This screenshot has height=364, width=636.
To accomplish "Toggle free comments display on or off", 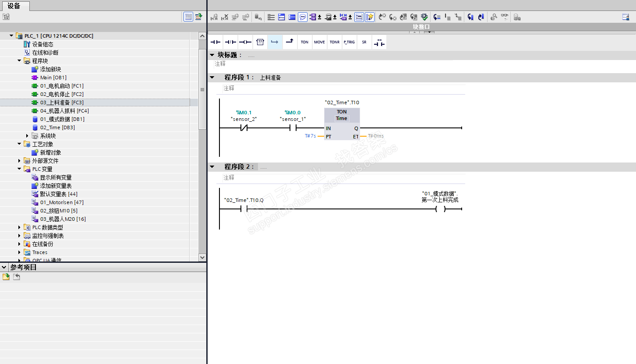I will (x=303, y=17).
